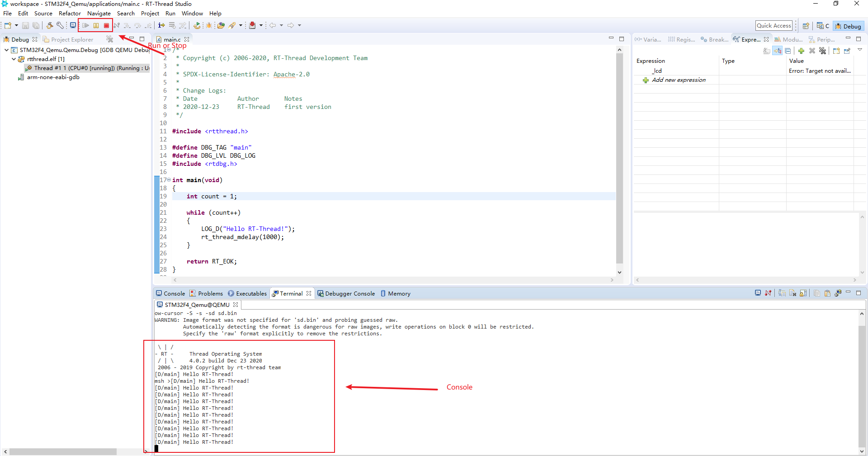The height and width of the screenshot is (456, 868).
Task: Click the Save toolbar icon
Action: (25, 25)
